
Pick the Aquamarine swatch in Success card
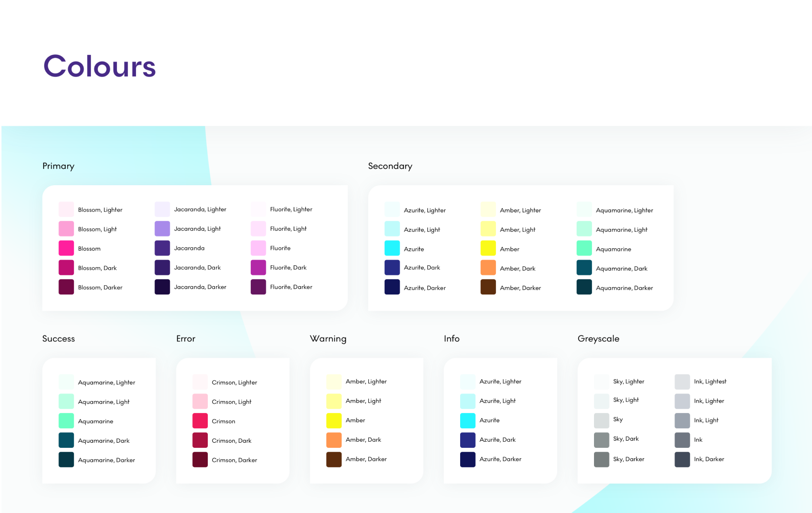(x=66, y=421)
